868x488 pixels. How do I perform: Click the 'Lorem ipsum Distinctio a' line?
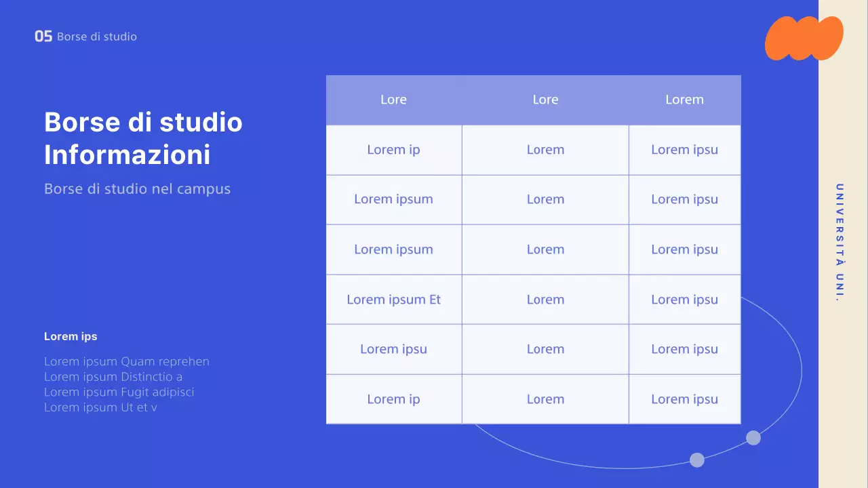[113, 377]
